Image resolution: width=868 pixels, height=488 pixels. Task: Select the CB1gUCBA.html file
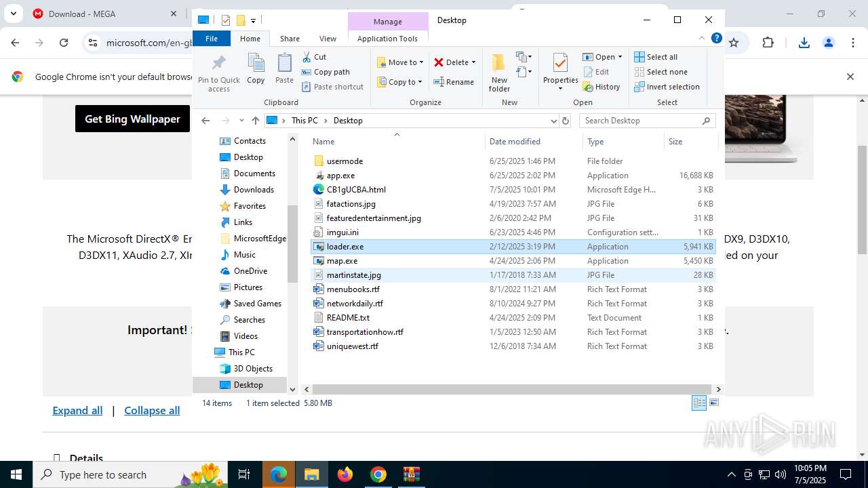513,190
